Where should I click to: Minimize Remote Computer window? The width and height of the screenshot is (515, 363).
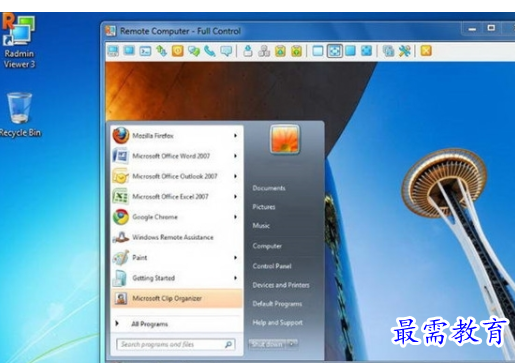click(x=472, y=29)
